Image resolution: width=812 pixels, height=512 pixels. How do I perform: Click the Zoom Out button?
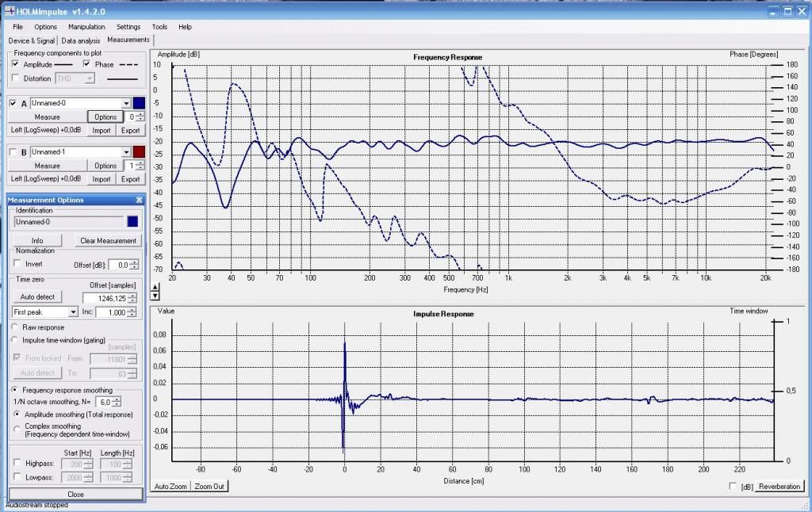[209, 487]
